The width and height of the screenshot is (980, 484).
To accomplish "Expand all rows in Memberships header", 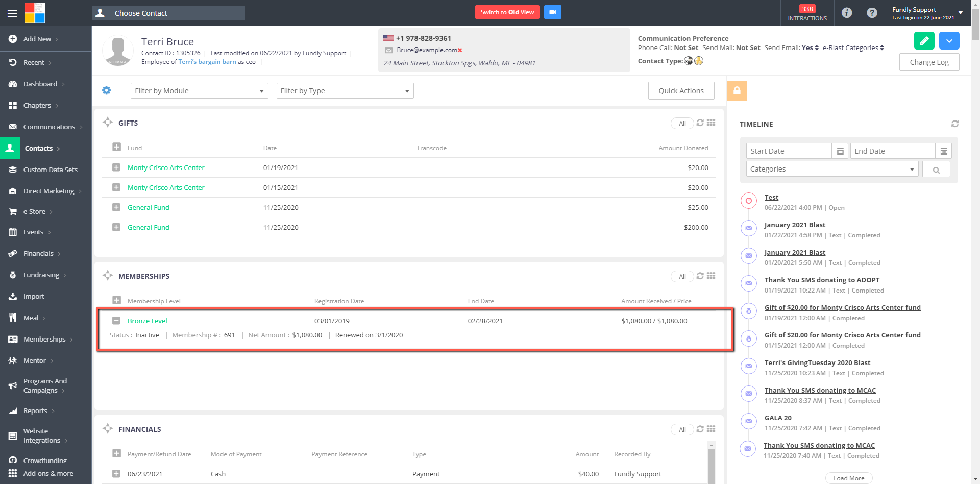I will click(116, 300).
